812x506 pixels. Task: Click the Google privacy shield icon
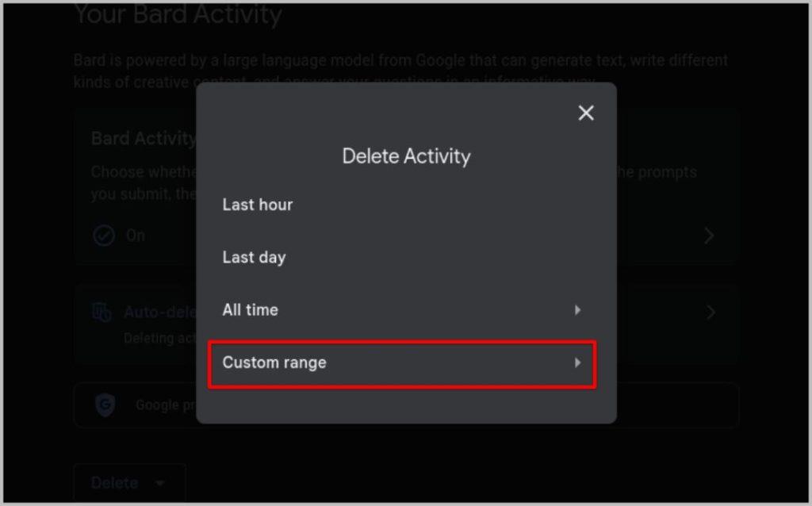105,405
